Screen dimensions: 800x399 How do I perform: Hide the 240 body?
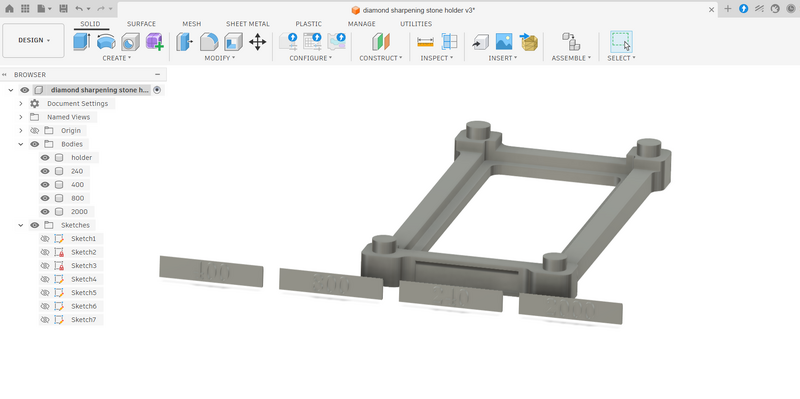pos(45,171)
